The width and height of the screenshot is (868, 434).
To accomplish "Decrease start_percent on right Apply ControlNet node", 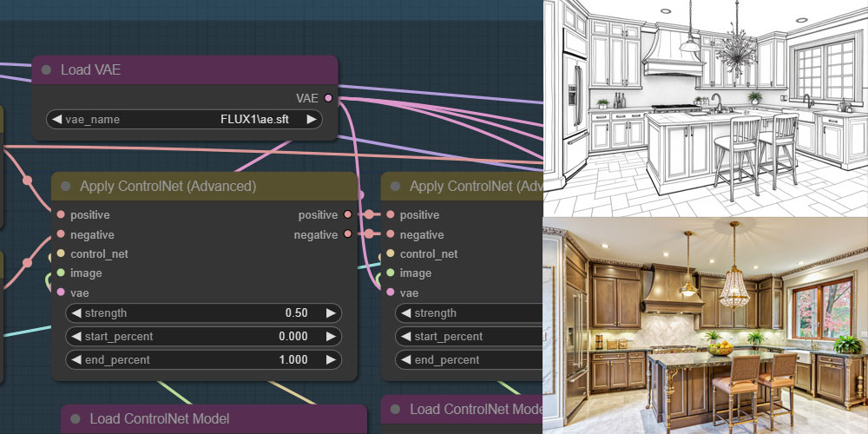I will [405, 336].
